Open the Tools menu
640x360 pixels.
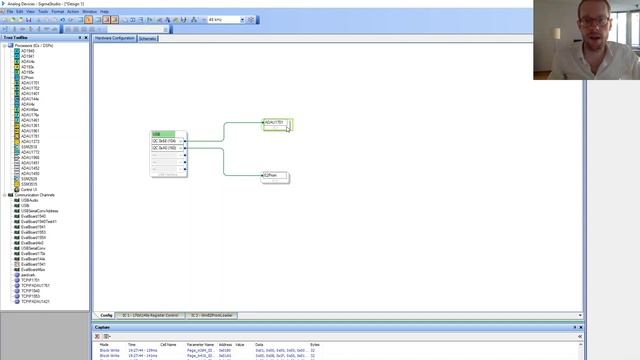[43, 11]
